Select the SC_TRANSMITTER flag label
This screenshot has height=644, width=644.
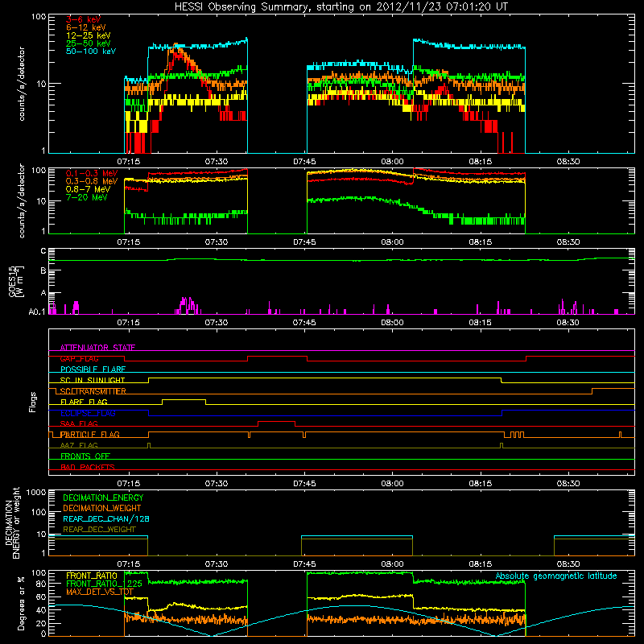pos(93,391)
